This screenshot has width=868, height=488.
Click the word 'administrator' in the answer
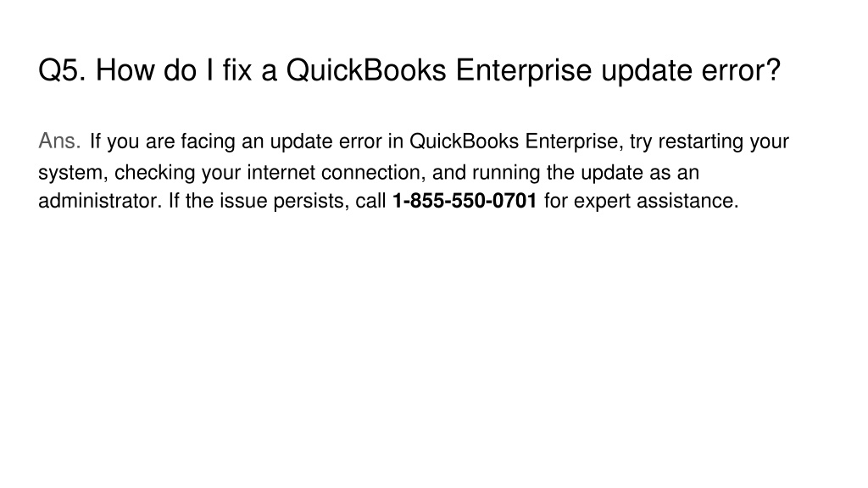99,200
